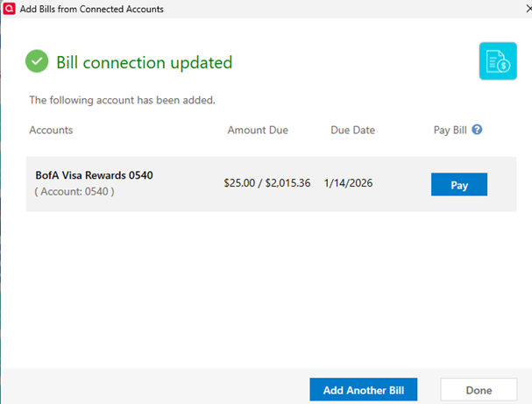Screen dimensions: 532x404
Task: Close the Add Bills dialog
Action: (528, 9)
